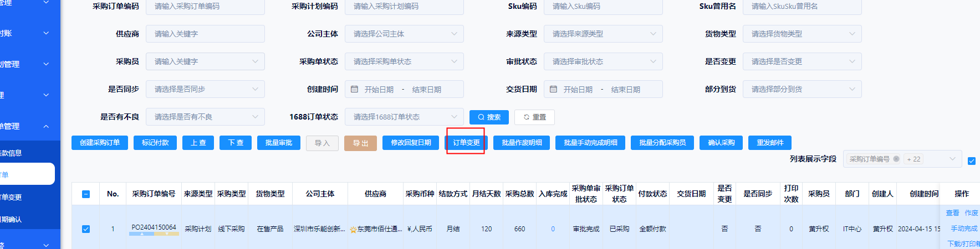Click the star icon beside 东莞市佰仕通 supplier

coord(353,230)
